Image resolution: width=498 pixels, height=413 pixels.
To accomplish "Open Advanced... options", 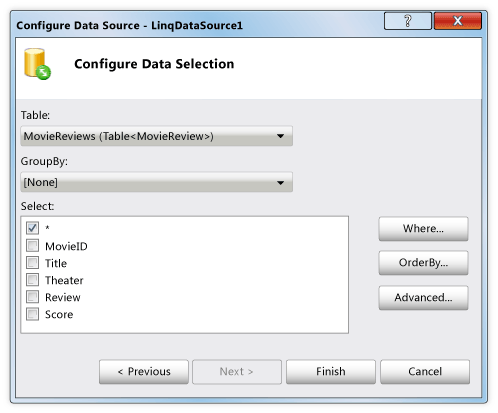I will pos(423,297).
